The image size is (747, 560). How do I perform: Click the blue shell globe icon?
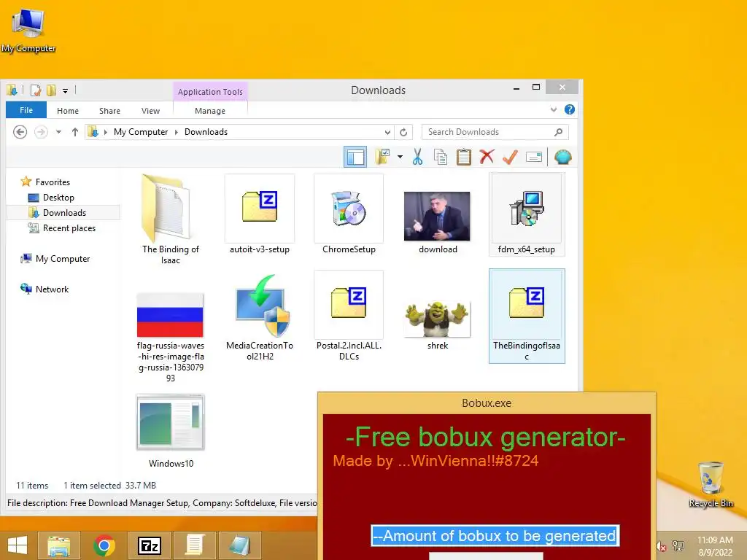[562, 157]
